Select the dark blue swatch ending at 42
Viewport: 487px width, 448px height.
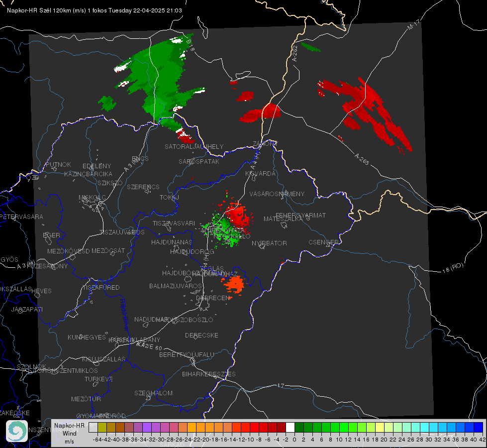point(479,427)
